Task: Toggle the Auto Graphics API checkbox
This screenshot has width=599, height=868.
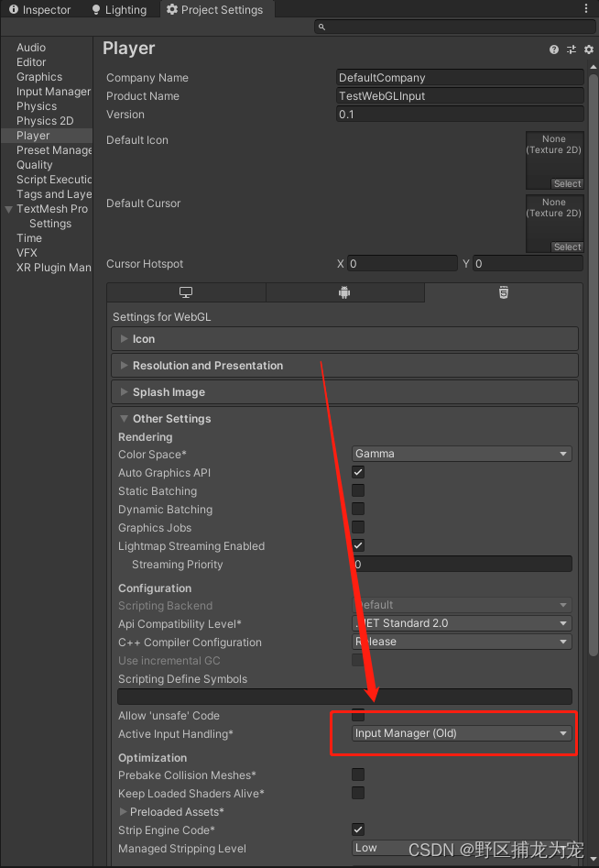Action: 357,473
